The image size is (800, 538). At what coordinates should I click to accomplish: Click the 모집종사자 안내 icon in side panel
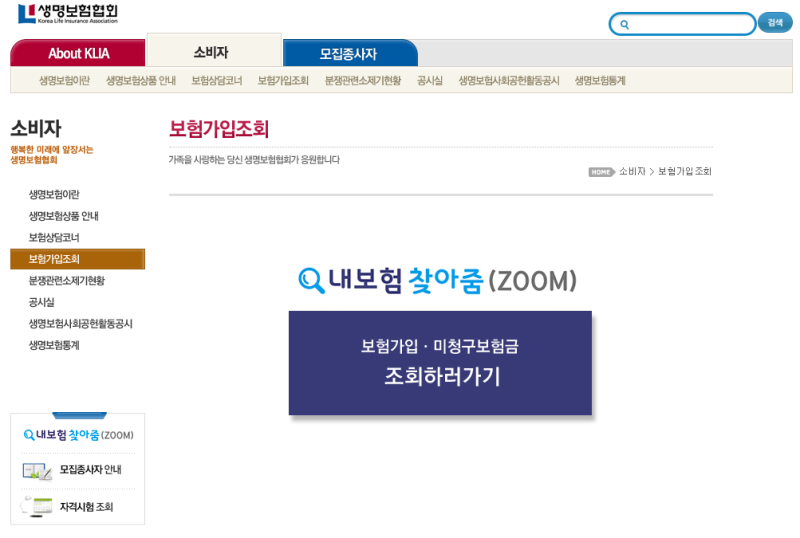point(37,471)
